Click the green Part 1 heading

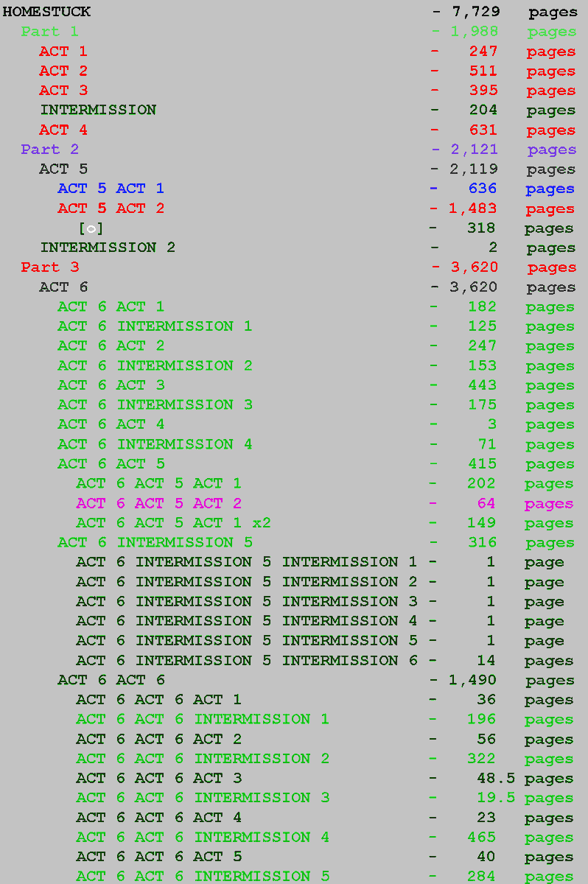(x=49, y=32)
